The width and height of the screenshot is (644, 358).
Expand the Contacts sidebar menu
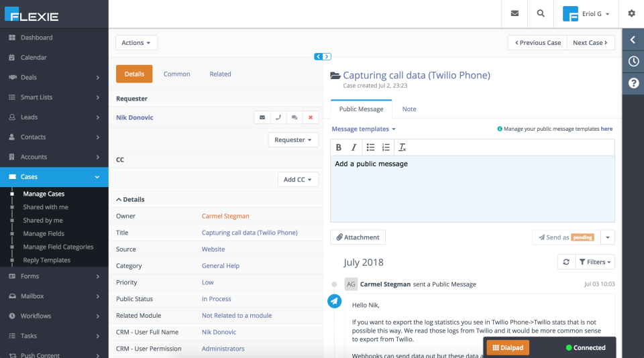[x=54, y=137]
